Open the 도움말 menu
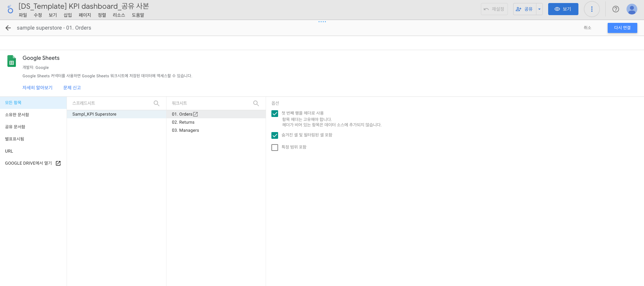 pos(138,15)
